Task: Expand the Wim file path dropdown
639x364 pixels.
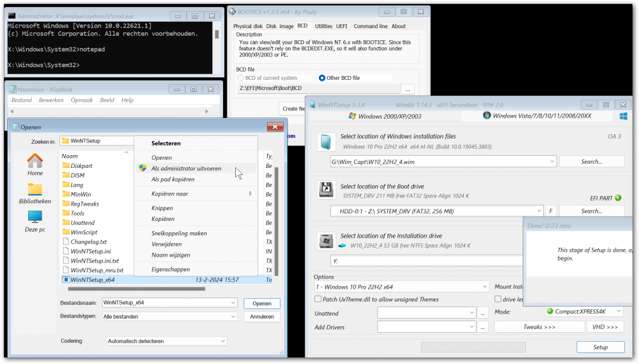Action: pyautogui.click(x=552, y=162)
